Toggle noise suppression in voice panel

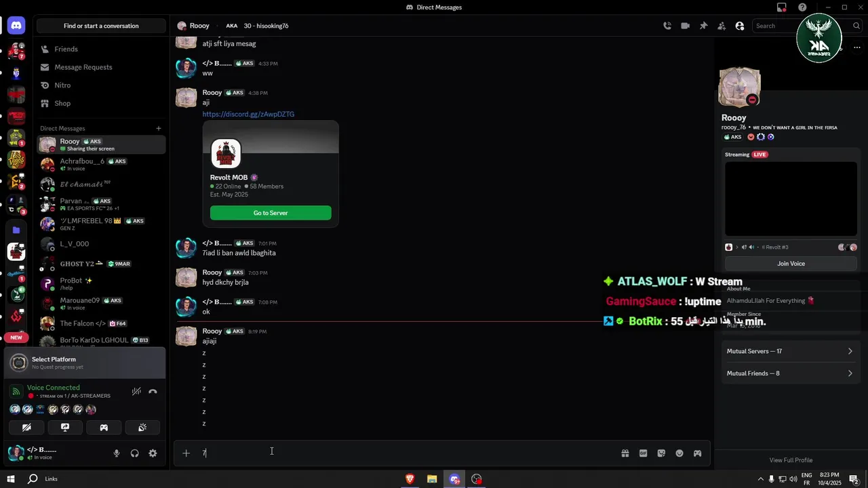tap(136, 391)
